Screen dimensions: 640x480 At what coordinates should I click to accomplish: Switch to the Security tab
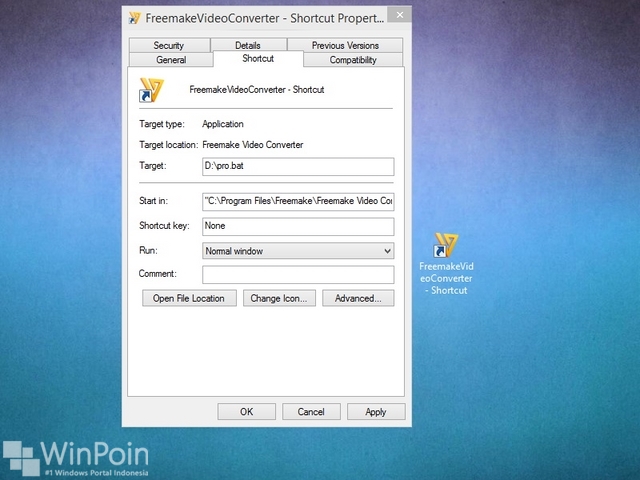click(x=169, y=45)
